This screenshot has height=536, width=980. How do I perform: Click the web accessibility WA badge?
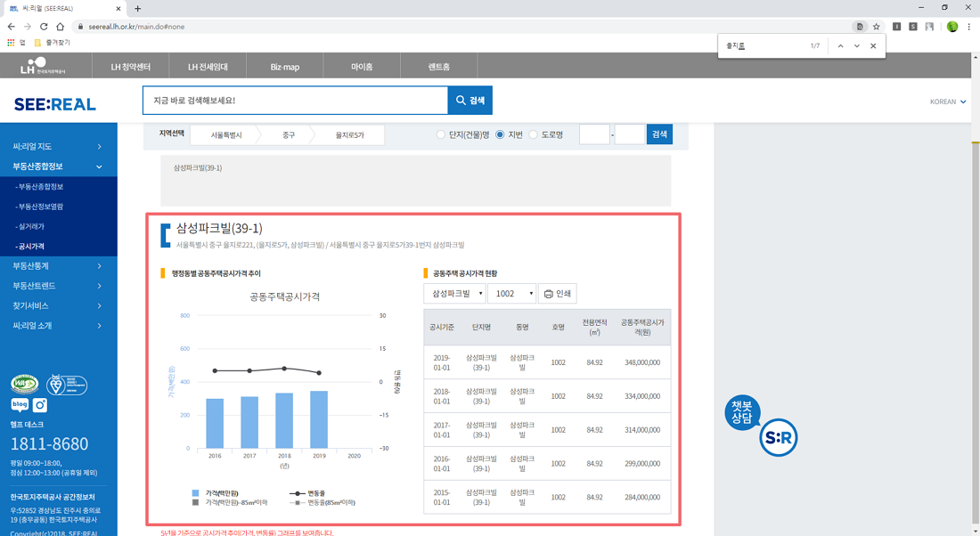[25, 384]
